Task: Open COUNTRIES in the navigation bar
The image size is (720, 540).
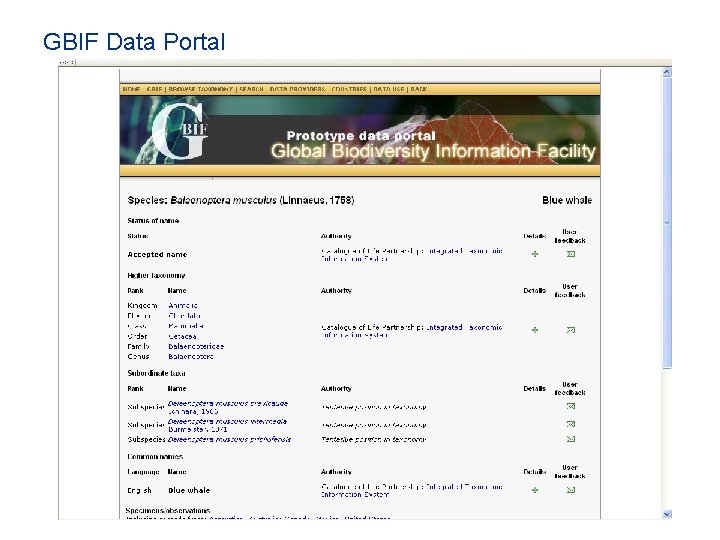Action: tap(349, 89)
